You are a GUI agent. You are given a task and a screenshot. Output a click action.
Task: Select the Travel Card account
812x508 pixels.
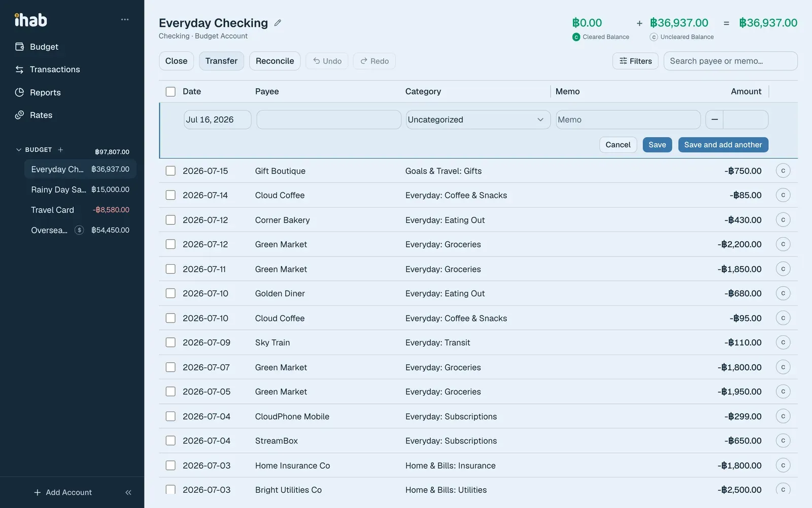pyautogui.click(x=80, y=210)
